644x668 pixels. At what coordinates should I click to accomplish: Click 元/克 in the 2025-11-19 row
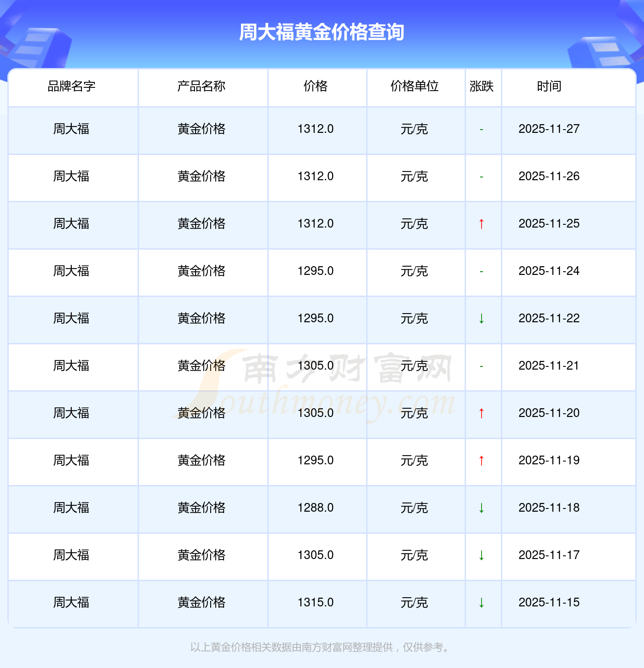[x=414, y=461]
